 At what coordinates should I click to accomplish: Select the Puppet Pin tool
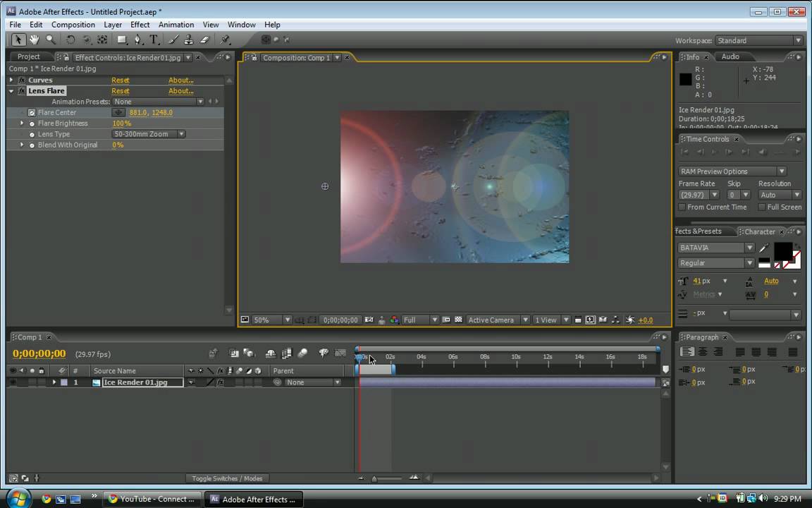pyautogui.click(x=225, y=40)
